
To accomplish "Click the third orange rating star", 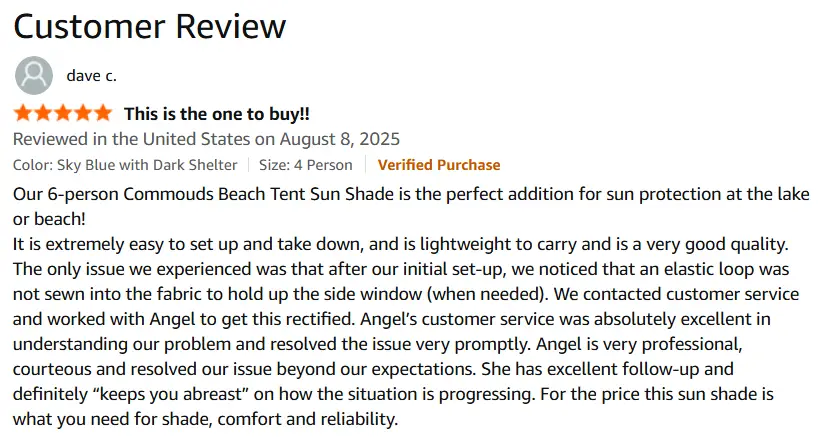I will click(x=63, y=113).
